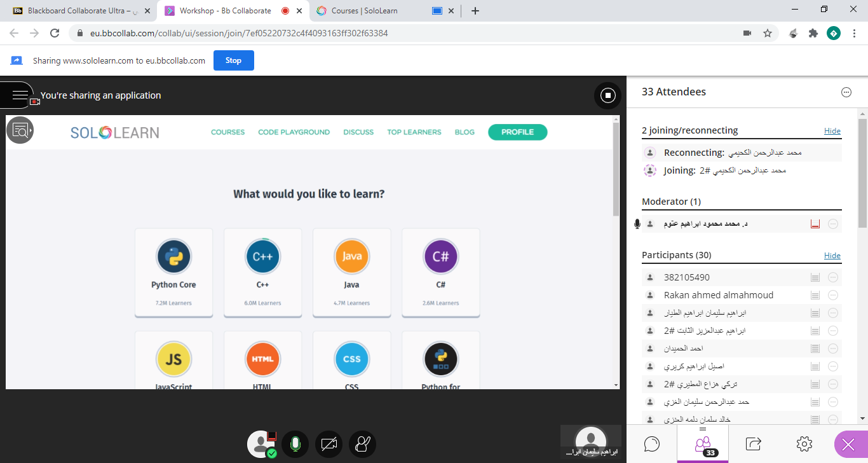The image size is (868, 463).
Task: Hide the joining/reconnecting list
Action: pyautogui.click(x=832, y=131)
